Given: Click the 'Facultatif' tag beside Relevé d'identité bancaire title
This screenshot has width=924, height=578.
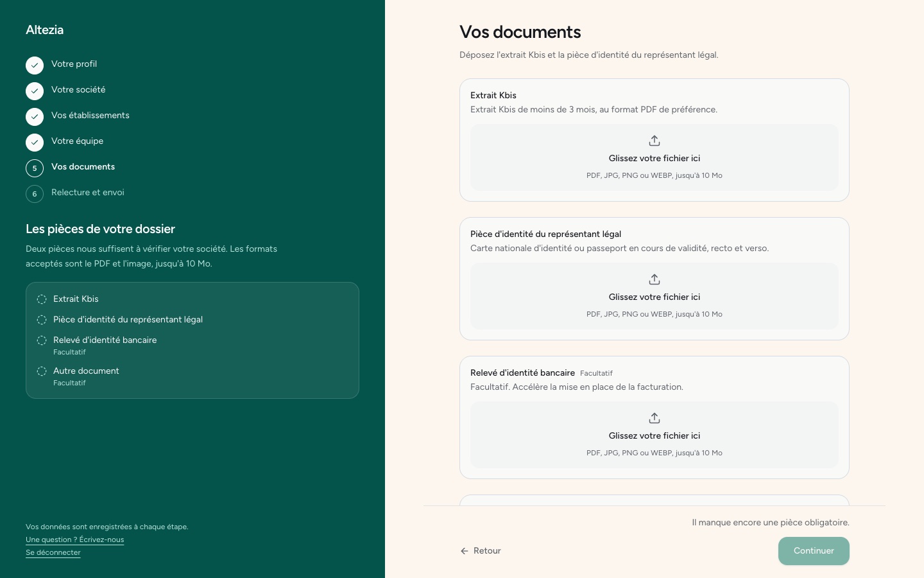Looking at the screenshot, I should (x=596, y=373).
